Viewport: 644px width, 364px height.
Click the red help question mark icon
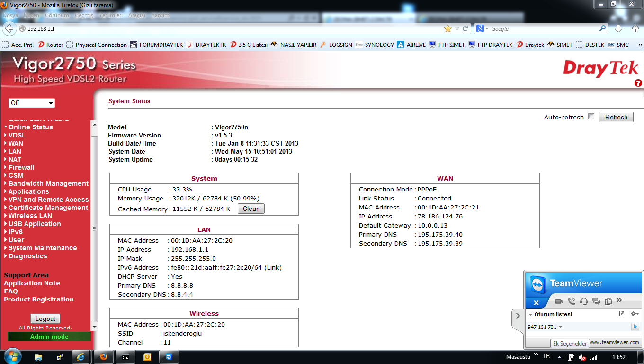click(x=638, y=83)
